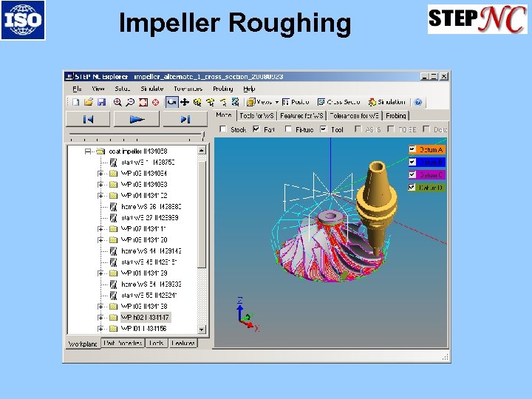Click the Save floppy disk icon

(101, 102)
